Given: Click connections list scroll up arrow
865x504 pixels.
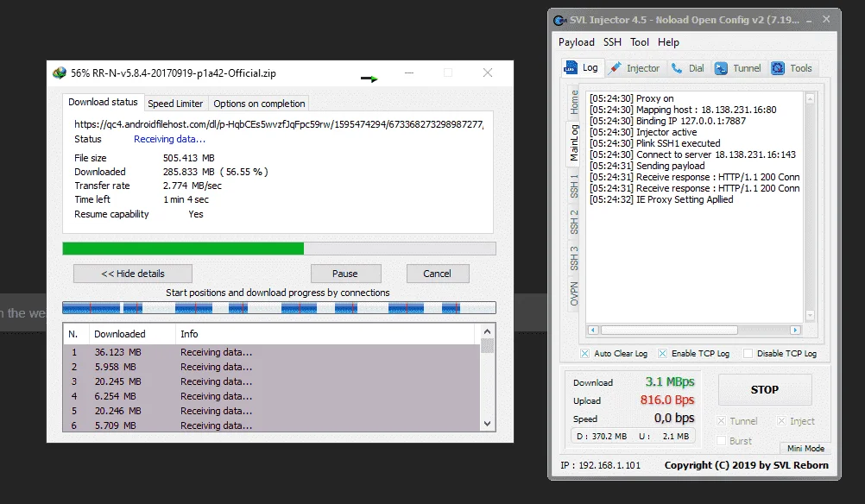Looking at the screenshot, I should point(487,332).
